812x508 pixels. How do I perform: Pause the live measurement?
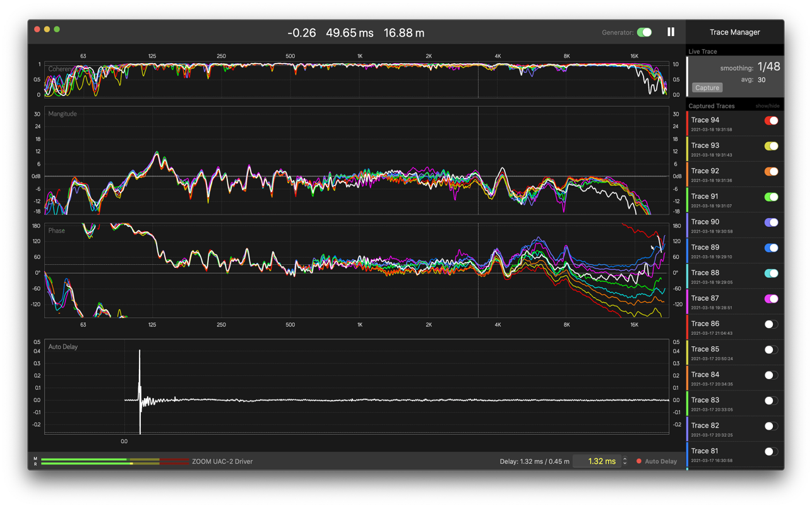(671, 32)
